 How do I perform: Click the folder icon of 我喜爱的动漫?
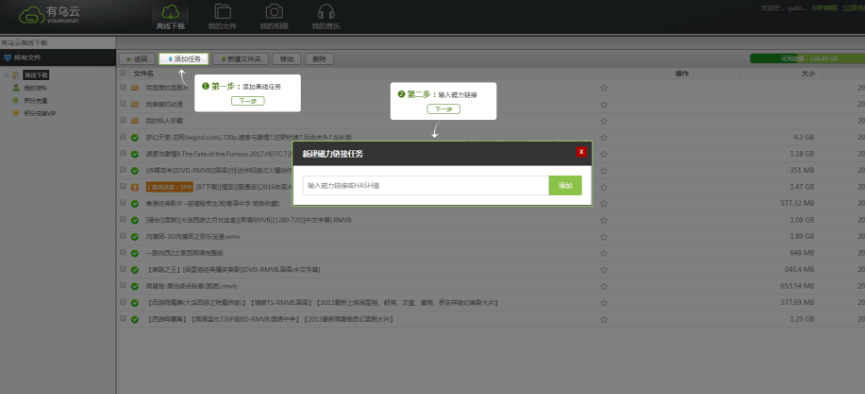pos(135,104)
